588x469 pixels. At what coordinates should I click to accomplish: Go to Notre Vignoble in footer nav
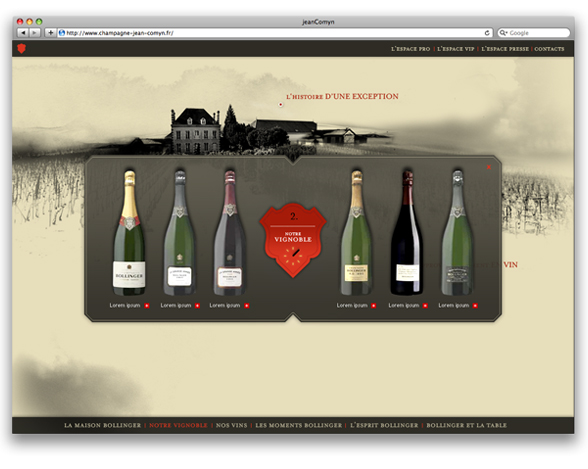(178, 426)
